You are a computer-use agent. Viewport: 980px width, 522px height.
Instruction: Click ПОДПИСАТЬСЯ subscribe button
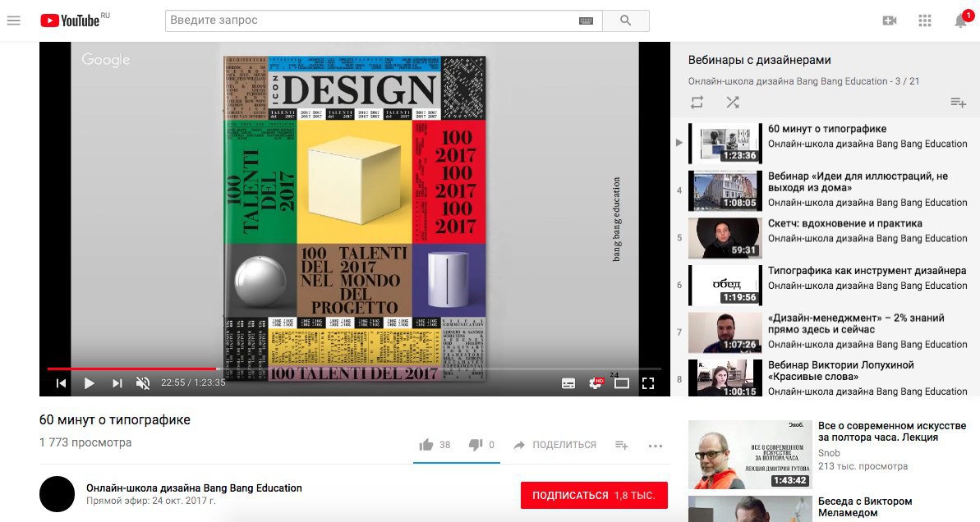click(x=594, y=495)
